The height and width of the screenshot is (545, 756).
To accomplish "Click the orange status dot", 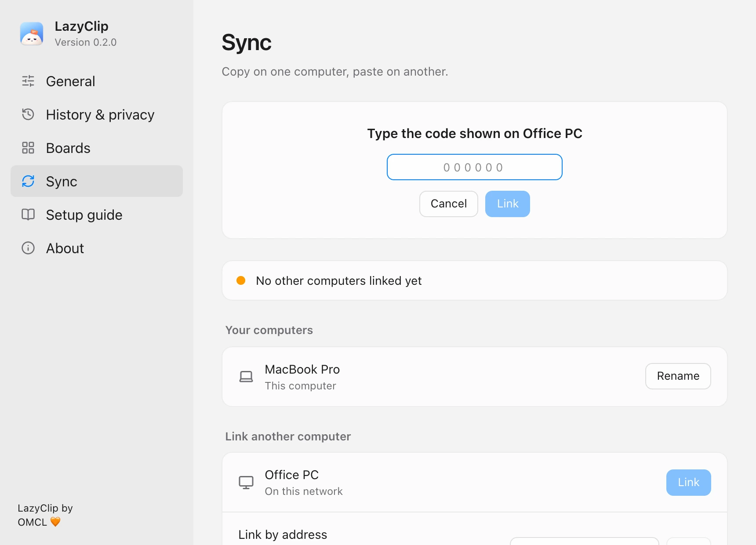I will 241,280.
